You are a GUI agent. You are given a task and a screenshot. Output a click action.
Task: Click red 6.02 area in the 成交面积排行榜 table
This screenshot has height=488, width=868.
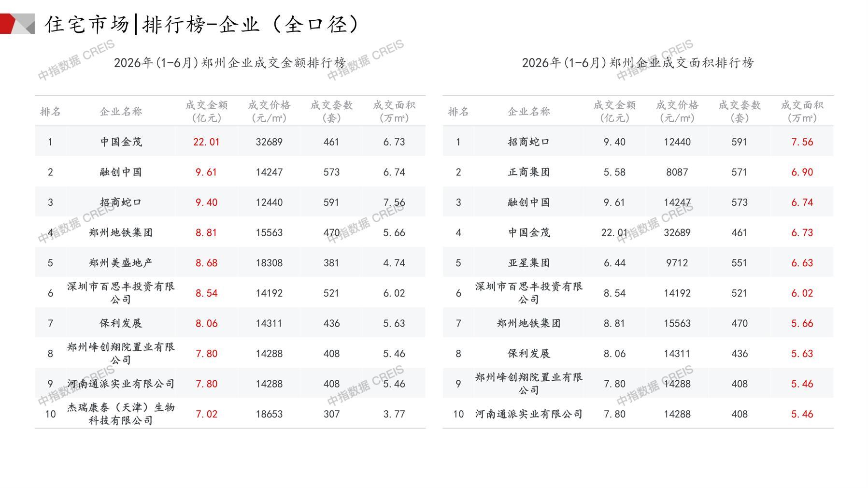point(802,293)
